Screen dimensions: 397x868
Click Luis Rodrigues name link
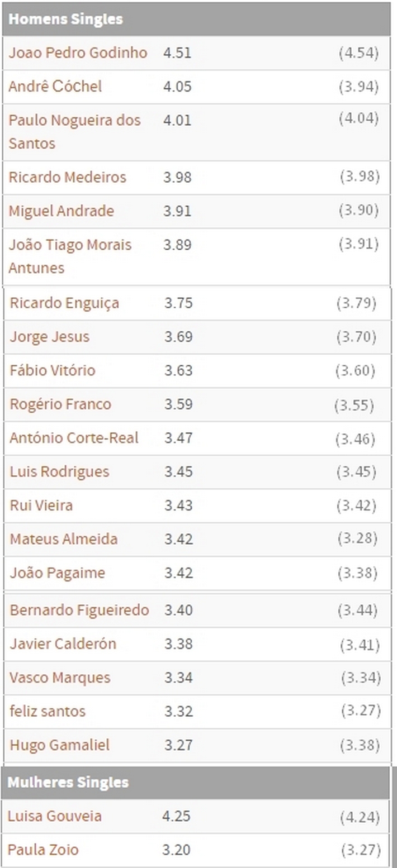(59, 471)
